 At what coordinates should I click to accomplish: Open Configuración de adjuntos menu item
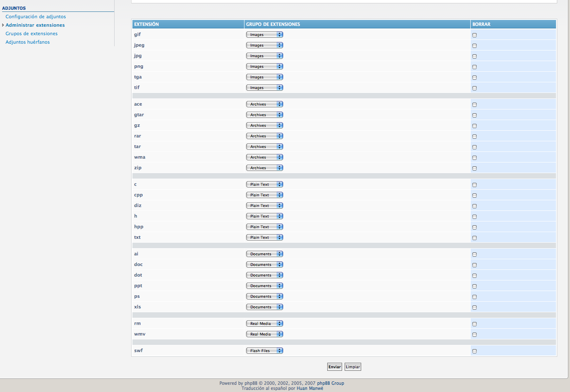coord(36,17)
